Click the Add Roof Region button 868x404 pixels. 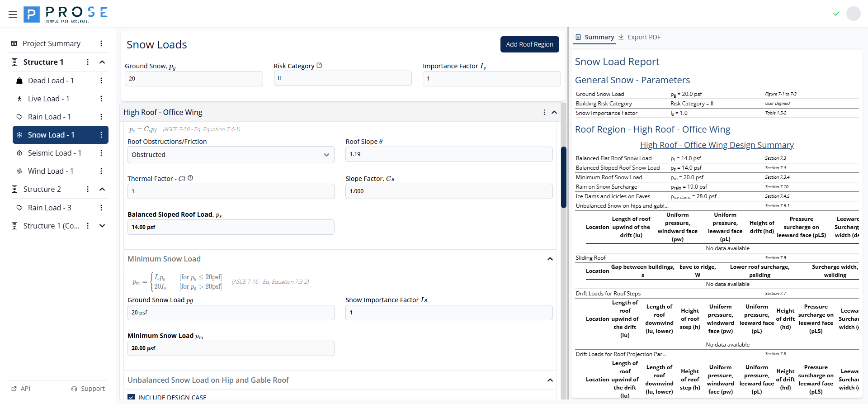(x=529, y=44)
